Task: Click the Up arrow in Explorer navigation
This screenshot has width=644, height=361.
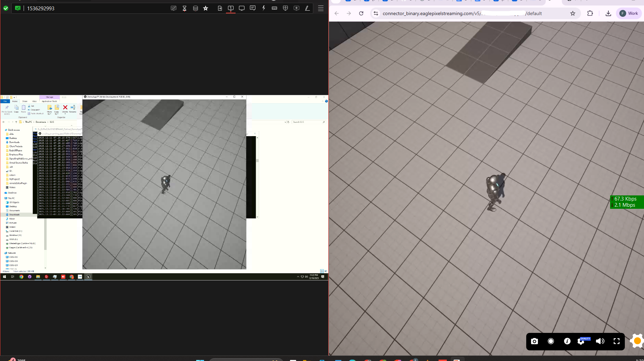Action: (16, 122)
